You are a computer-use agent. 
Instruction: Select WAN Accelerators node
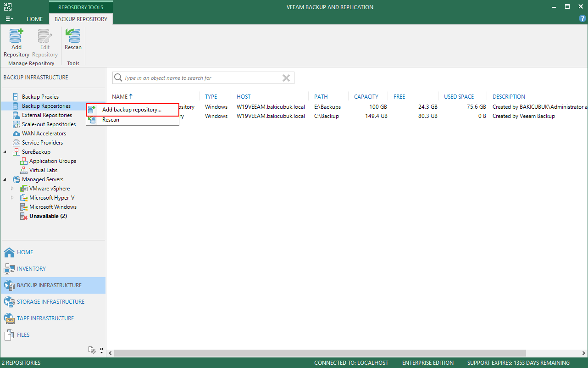tap(44, 134)
